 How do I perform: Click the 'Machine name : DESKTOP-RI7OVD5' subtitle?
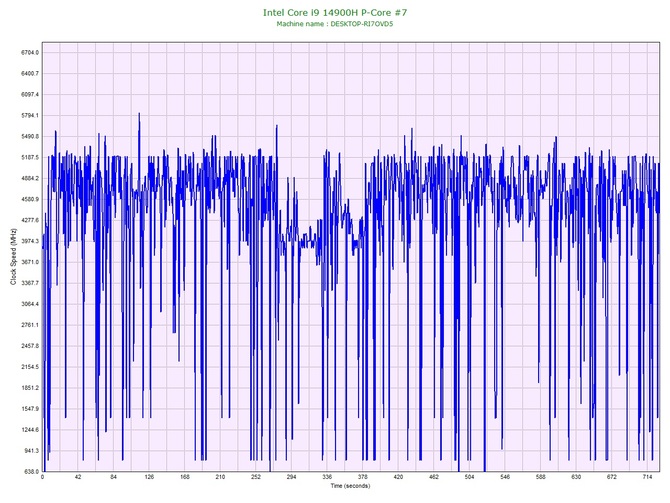pyautogui.click(x=335, y=24)
